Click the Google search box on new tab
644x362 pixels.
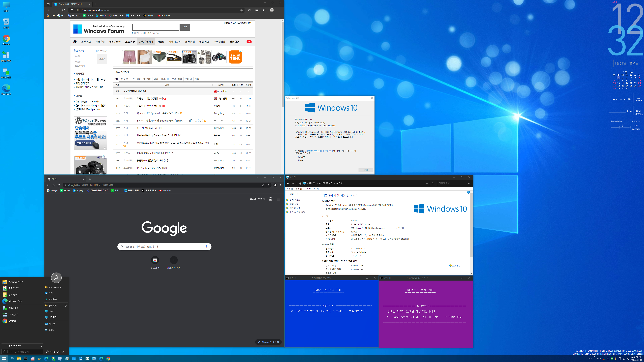tap(164, 247)
